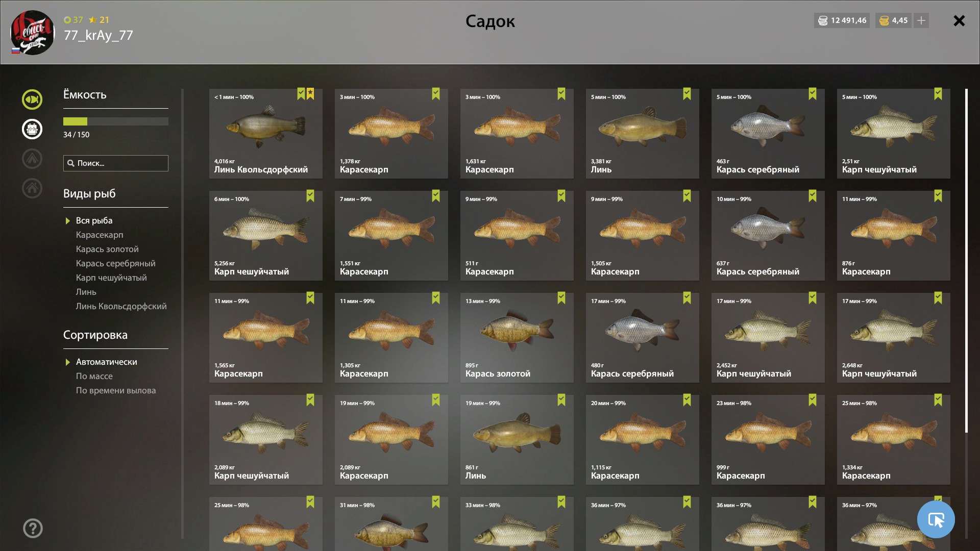Viewport: 980px width, 551px height.
Task: Toggle bookmark flag on 895 г Карась золотой
Action: (561, 297)
